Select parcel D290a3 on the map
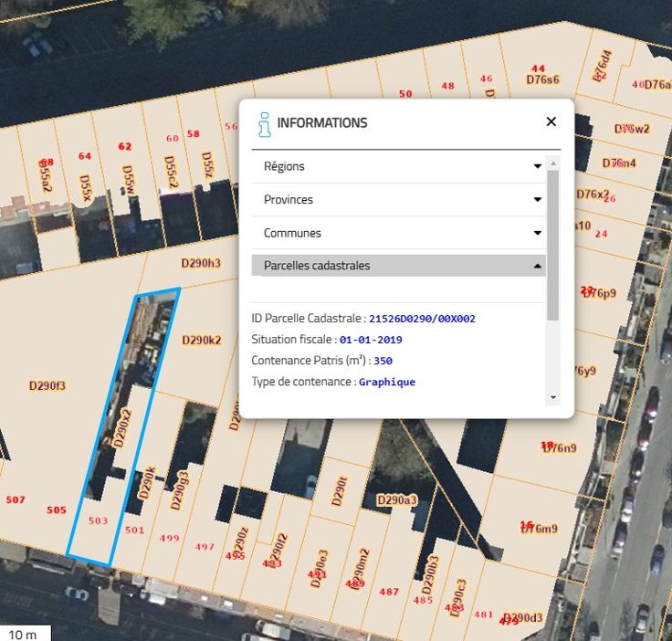The image size is (672, 641). click(x=396, y=500)
